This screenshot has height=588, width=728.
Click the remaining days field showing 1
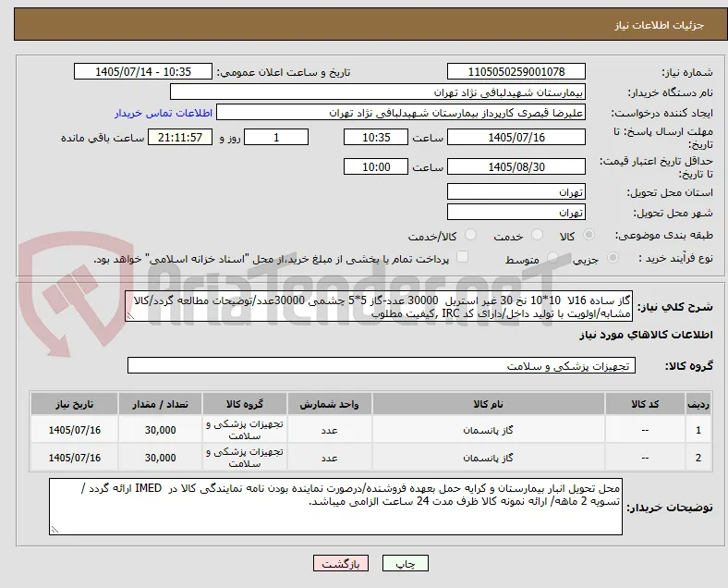pos(276,138)
